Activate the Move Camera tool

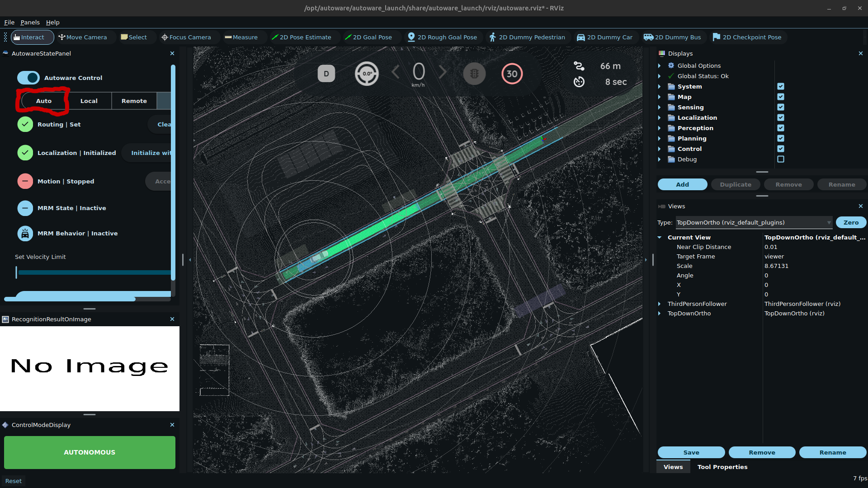pyautogui.click(x=83, y=37)
